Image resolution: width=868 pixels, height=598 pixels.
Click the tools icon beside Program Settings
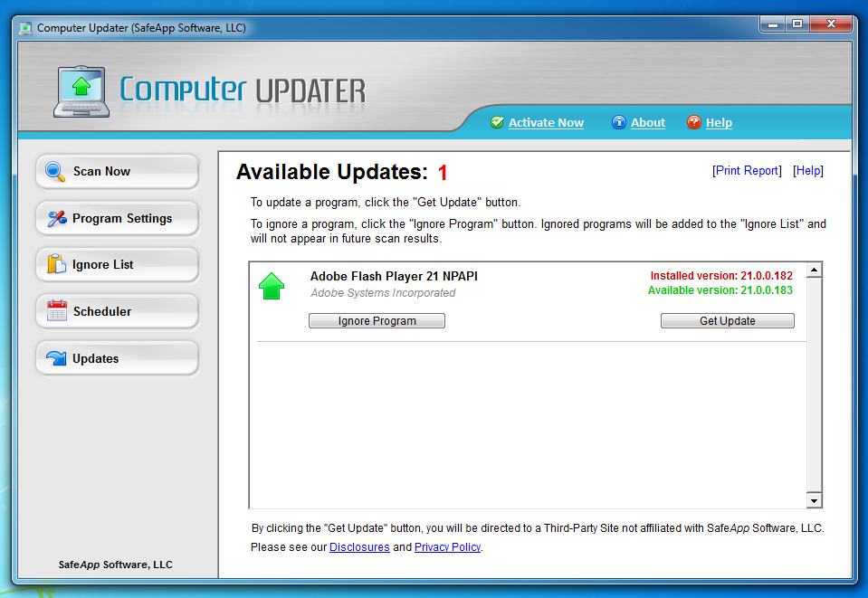click(x=56, y=219)
